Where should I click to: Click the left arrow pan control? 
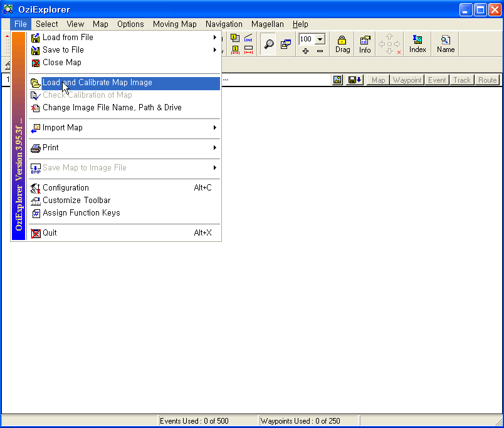tap(382, 44)
